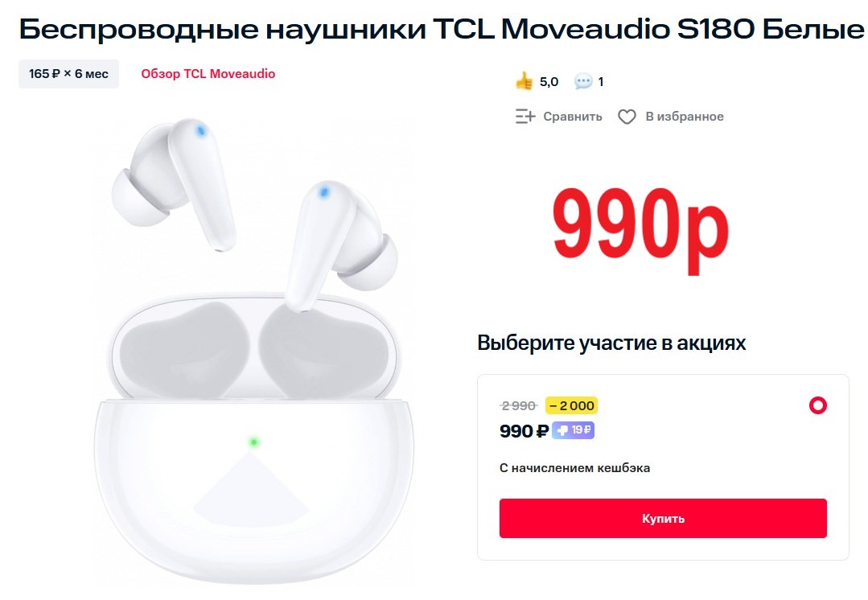Click the thumbs-up rating icon
Screen dimensions: 868x600
tap(524, 81)
